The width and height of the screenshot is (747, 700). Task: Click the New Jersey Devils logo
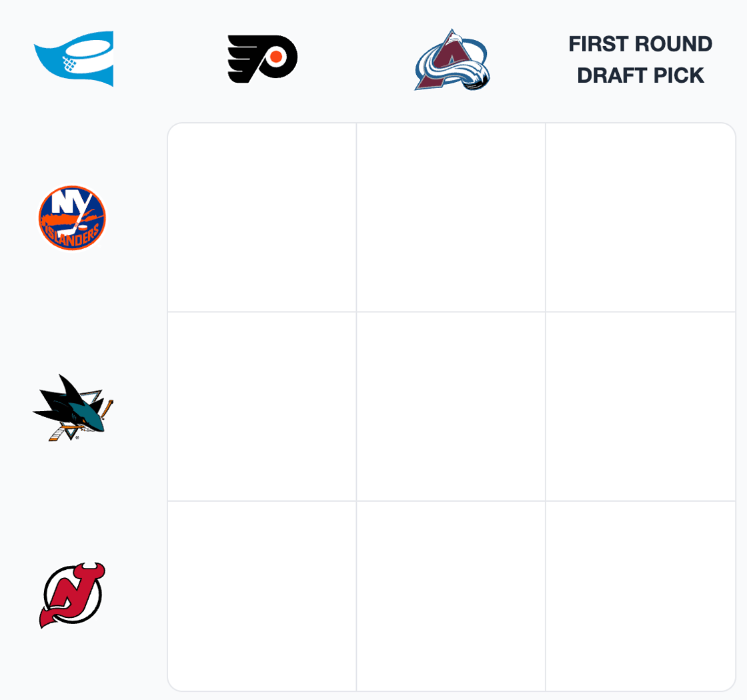tap(72, 595)
